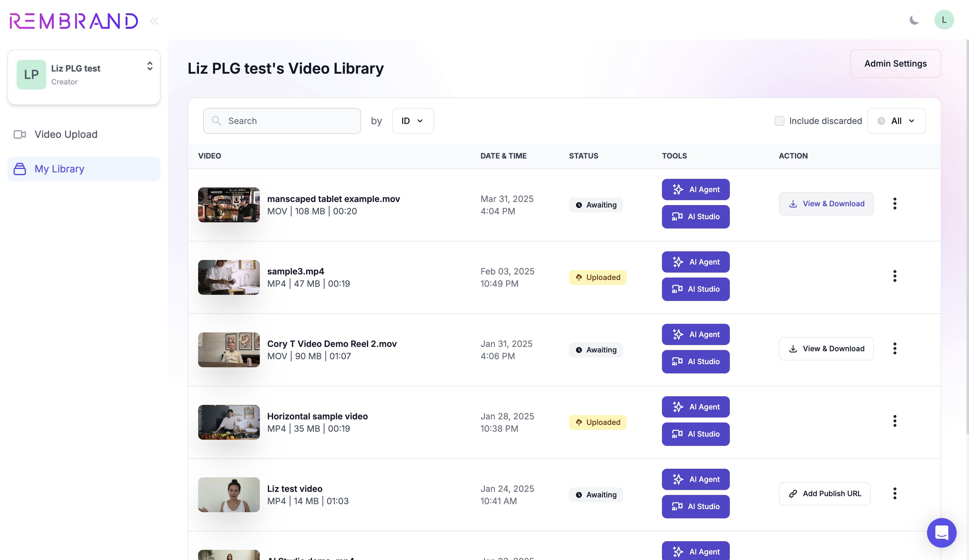969x560 pixels.
Task: Open more options for manscaped tablet example.mov
Action: coord(895,203)
